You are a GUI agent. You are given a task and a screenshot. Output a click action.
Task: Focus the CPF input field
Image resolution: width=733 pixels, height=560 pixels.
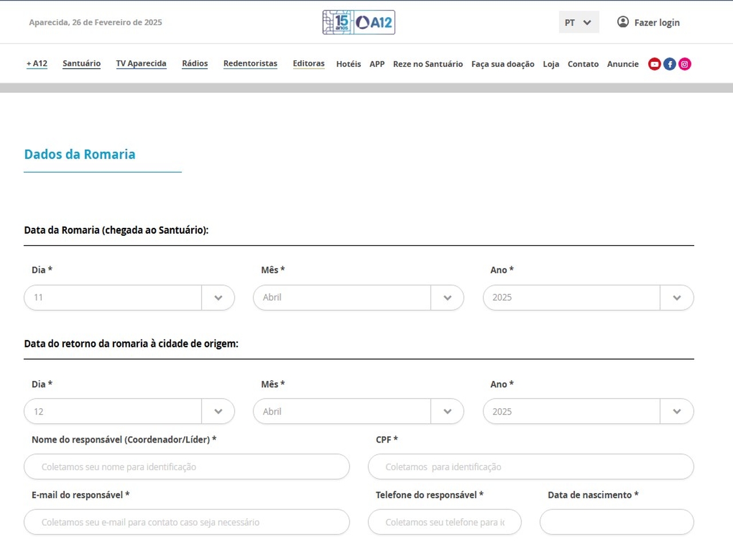[530, 467]
